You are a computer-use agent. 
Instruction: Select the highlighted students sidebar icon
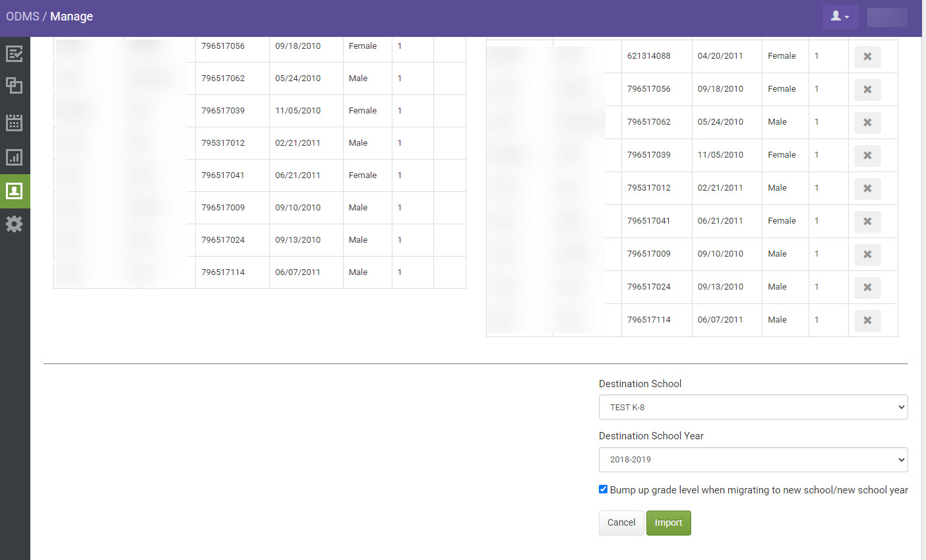pyautogui.click(x=15, y=191)
